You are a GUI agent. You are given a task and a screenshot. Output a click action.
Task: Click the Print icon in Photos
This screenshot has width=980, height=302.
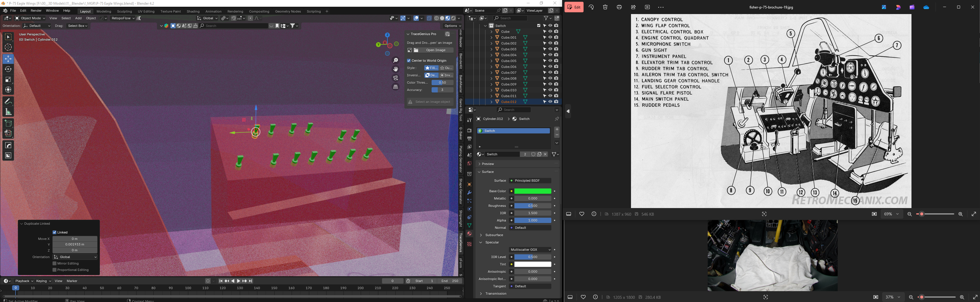click(619, 7)
